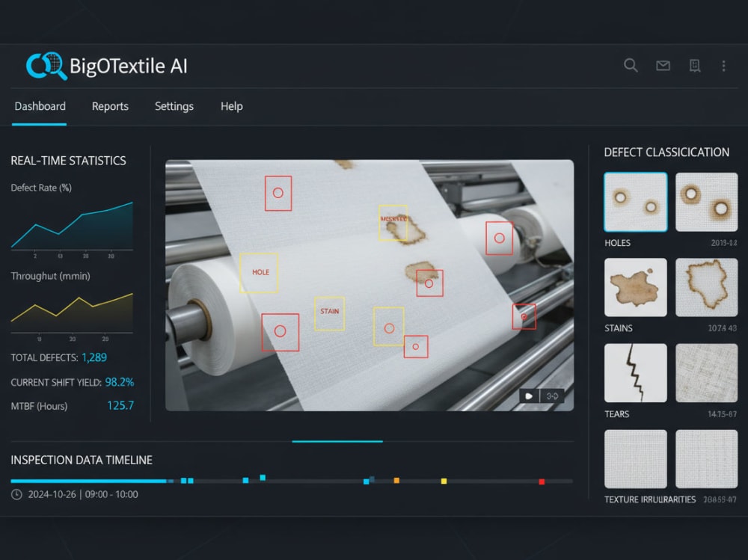The image size is (748, 560).
Task: Open the second STAINS outline thumbnail
Action: point(707,287)
